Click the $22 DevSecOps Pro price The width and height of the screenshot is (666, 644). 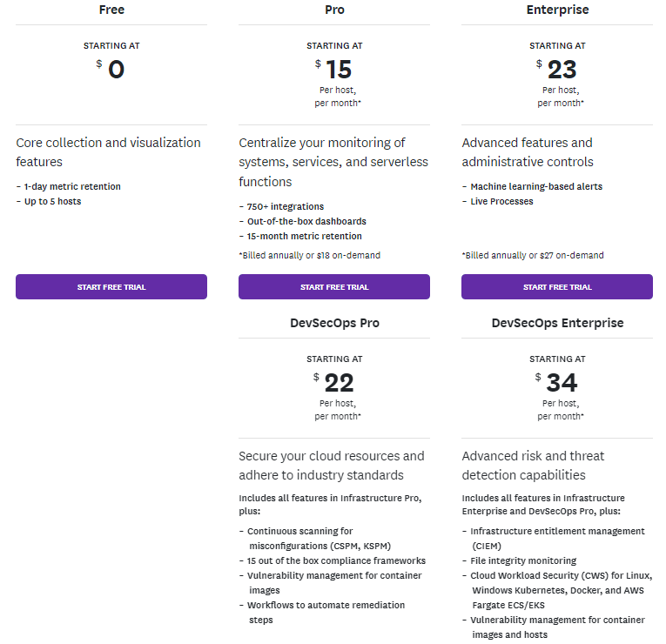334,383
